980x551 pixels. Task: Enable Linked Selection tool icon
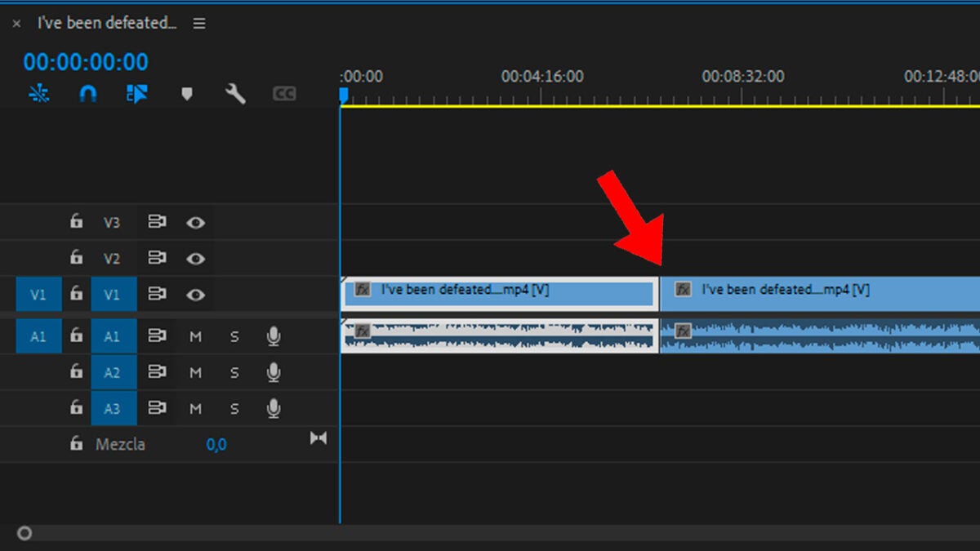[x=137, y=95]
